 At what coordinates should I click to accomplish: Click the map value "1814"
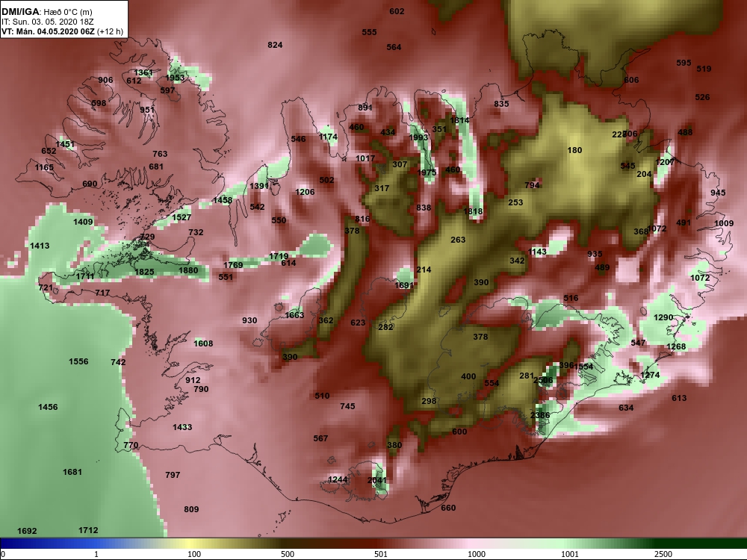459,120
